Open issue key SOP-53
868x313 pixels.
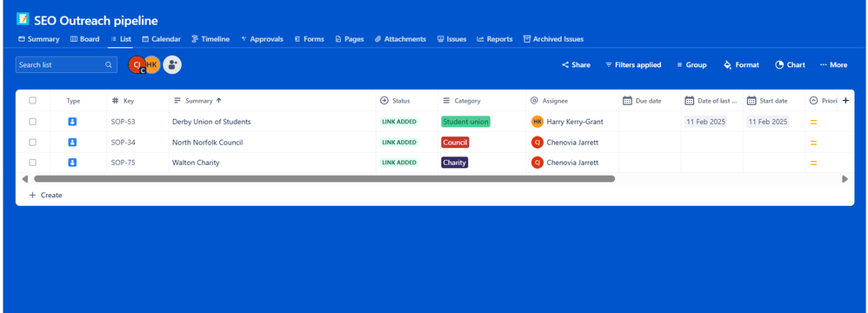click(123, 122)
